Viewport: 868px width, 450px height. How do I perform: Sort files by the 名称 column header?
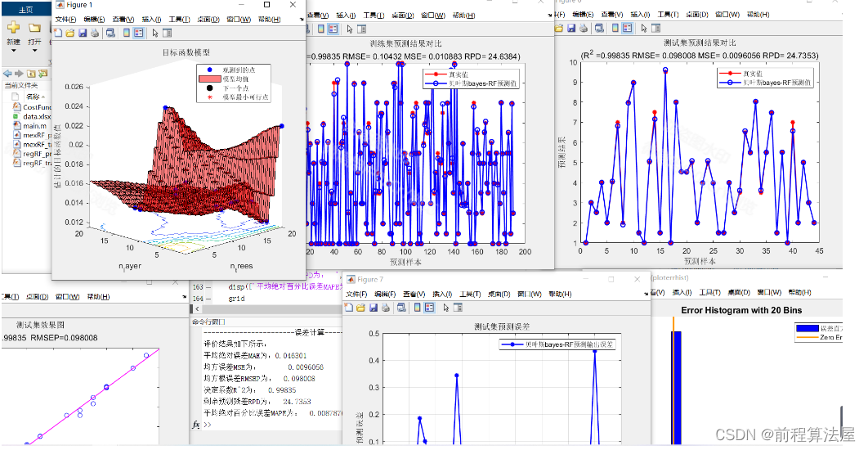click(x=34, y=97)
